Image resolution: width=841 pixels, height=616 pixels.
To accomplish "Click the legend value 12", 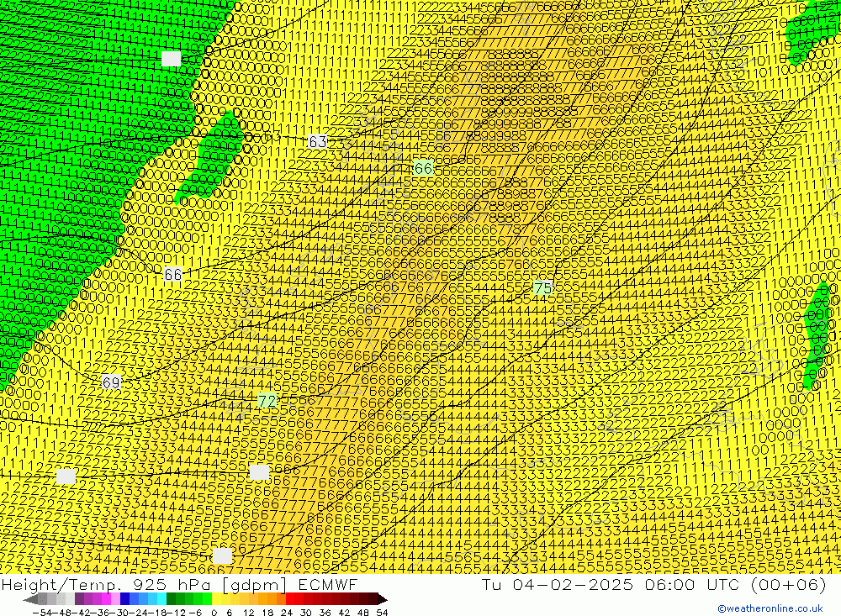I will pyautogui.click(x=248, y=613).
